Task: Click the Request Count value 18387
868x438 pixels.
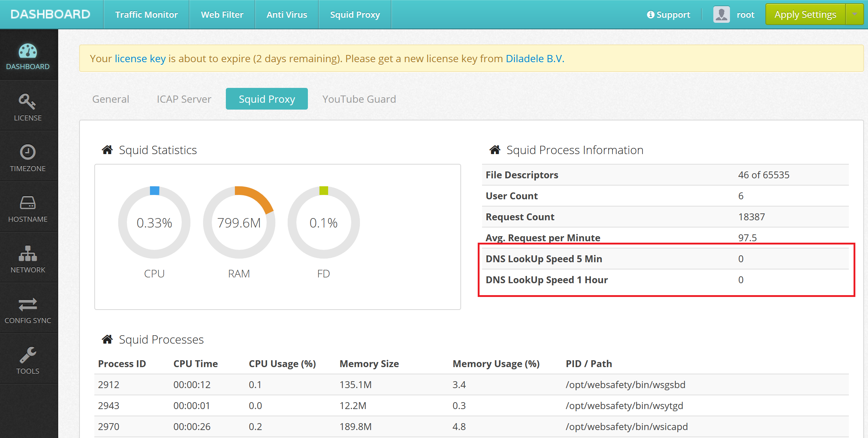Action: (751, 217)
